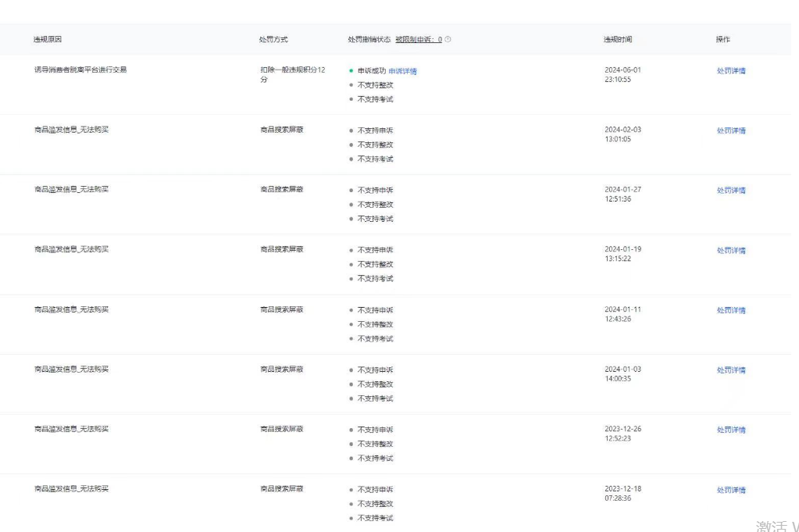Click the 2024-06-01 23:10:55 timestamp
This screenshot has height=532, width=799.
622,74
